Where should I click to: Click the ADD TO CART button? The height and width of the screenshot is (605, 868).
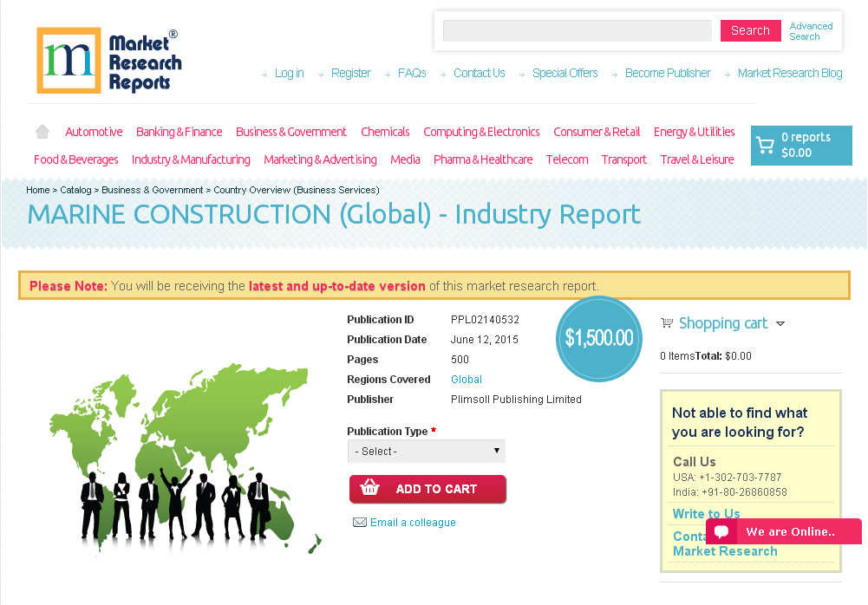click(x=427, y=488)
